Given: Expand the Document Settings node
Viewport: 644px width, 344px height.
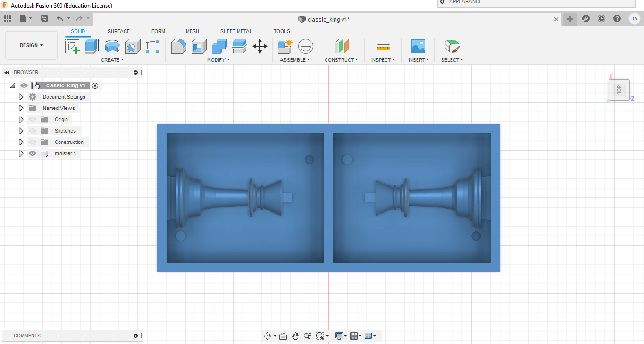Looking at the screenshot, I should click(x=21, y=97).
